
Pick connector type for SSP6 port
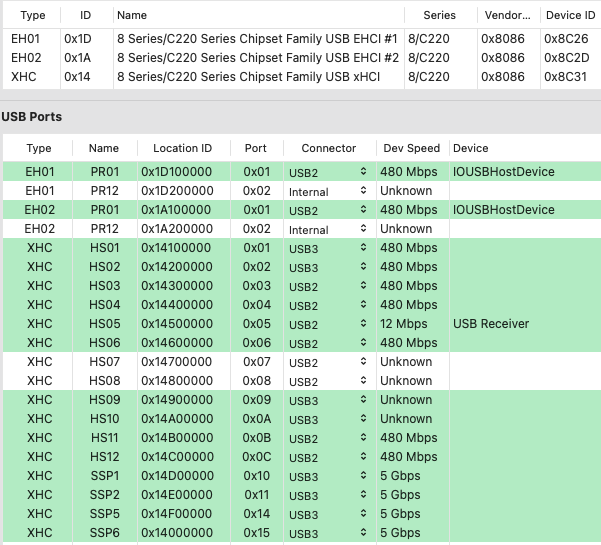[329, 533]
